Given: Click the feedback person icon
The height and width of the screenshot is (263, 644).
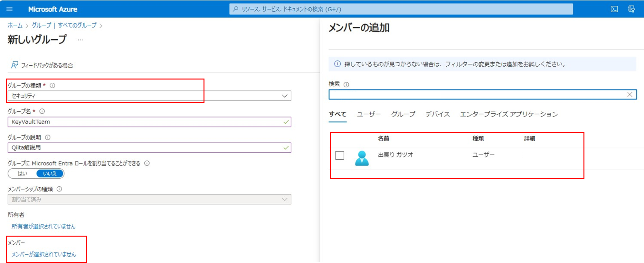Looking at the screenshot, I should 14,65.
